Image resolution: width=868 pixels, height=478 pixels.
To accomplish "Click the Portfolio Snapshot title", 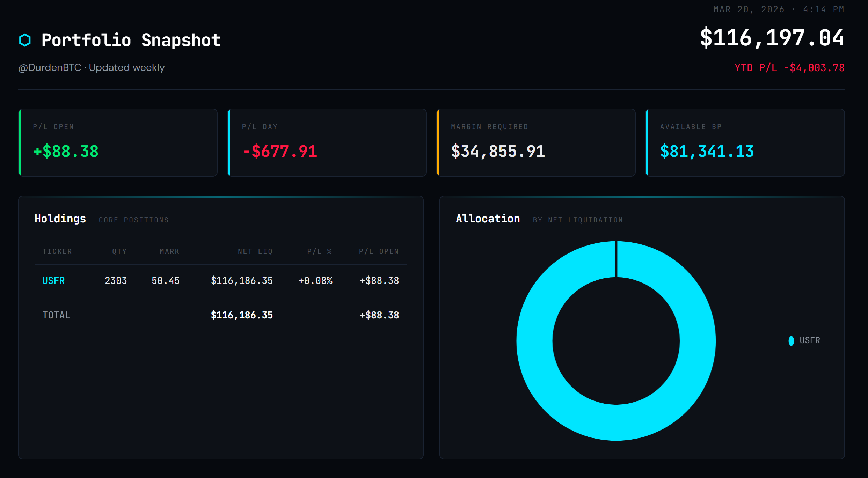I will pyautogui.click(x=131, y=40).
